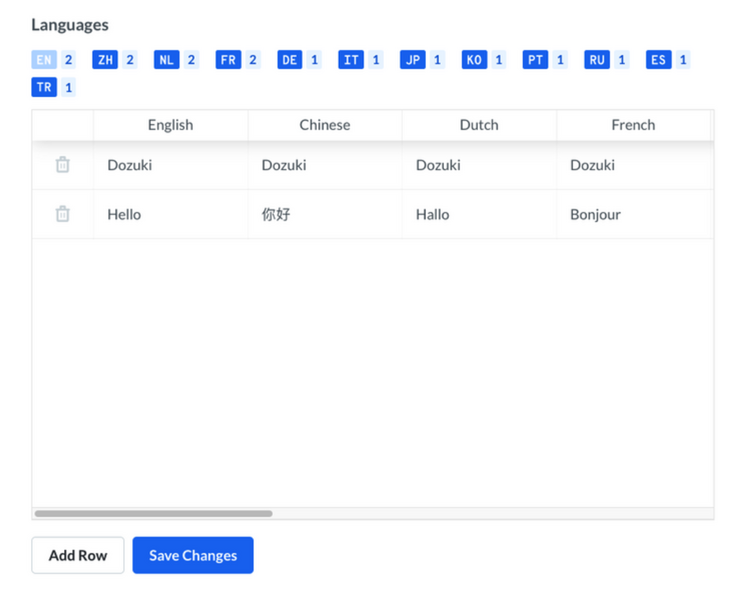Image resolution: width=749 pixels, height=600 pixels.
Task: Toggle the PT language tag
Action: [x=535, y=60]
